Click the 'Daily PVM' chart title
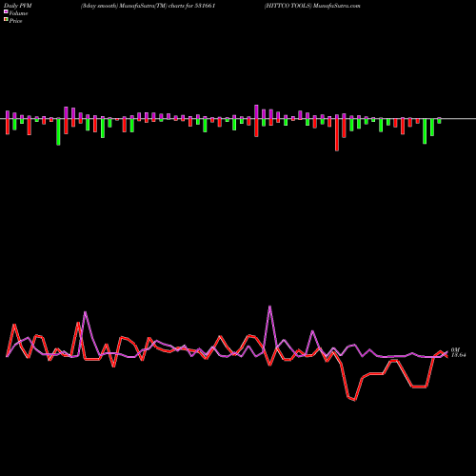Screen dimensions: 476x476 point(18,6)
